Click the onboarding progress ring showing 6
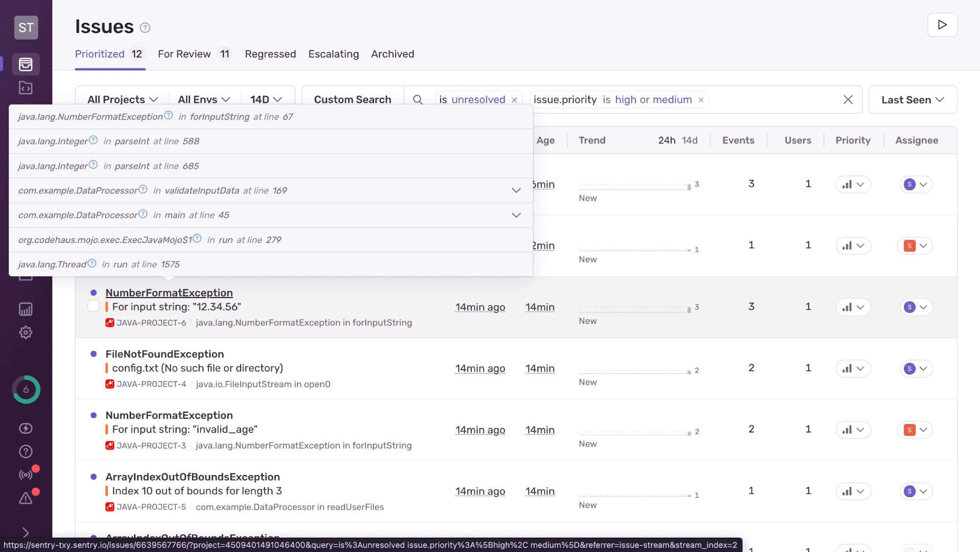 (x=26, y=390)
